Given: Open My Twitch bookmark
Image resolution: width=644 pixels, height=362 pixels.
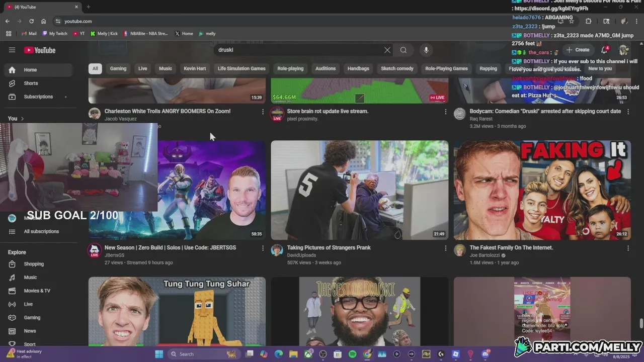Looking at the screenshot, I should coord(55,34).
